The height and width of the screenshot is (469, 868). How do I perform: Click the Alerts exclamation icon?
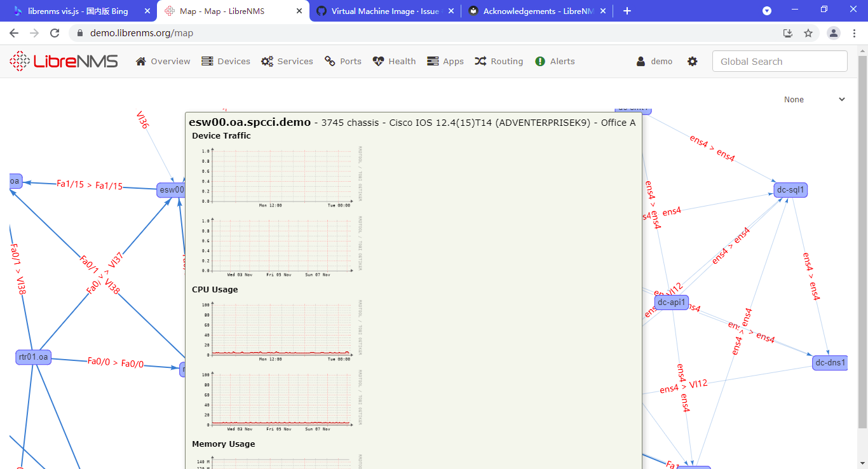point(539,61)
